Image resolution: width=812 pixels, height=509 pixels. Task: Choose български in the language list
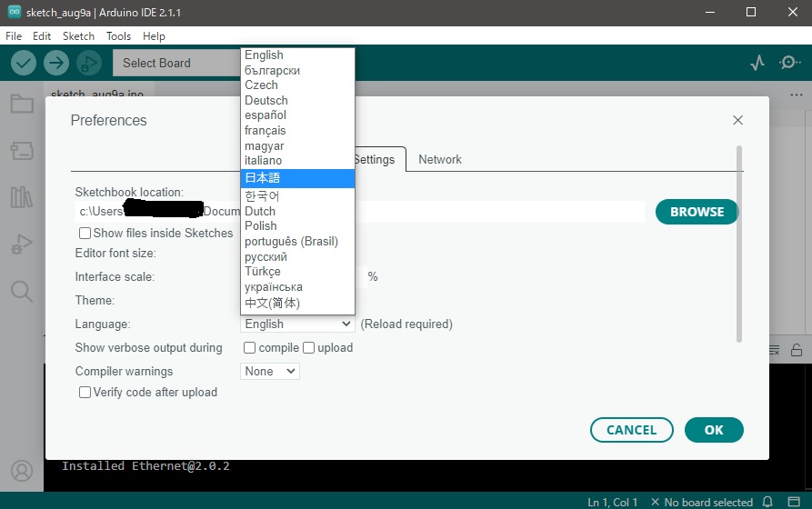(297, 70)
